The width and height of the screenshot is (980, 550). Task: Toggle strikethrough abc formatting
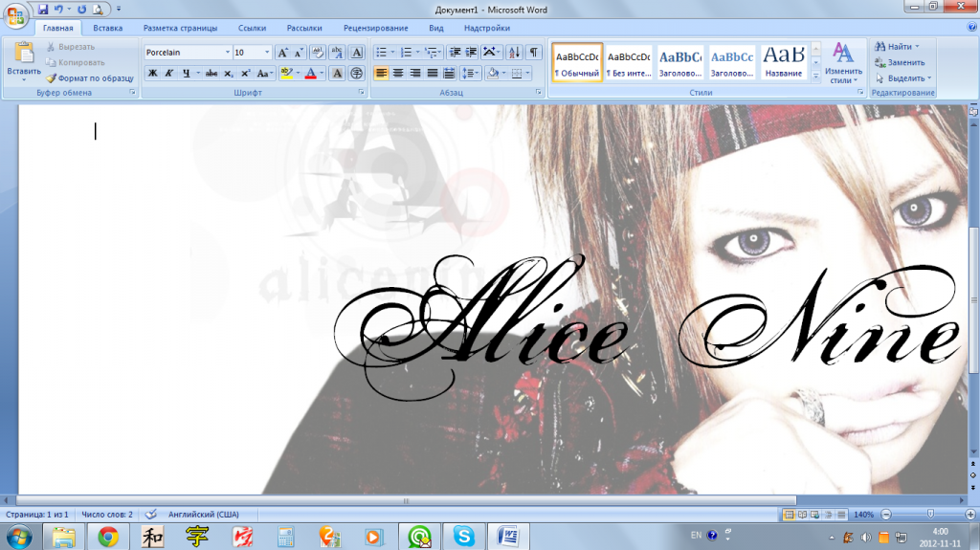click(x=212, y=73)
